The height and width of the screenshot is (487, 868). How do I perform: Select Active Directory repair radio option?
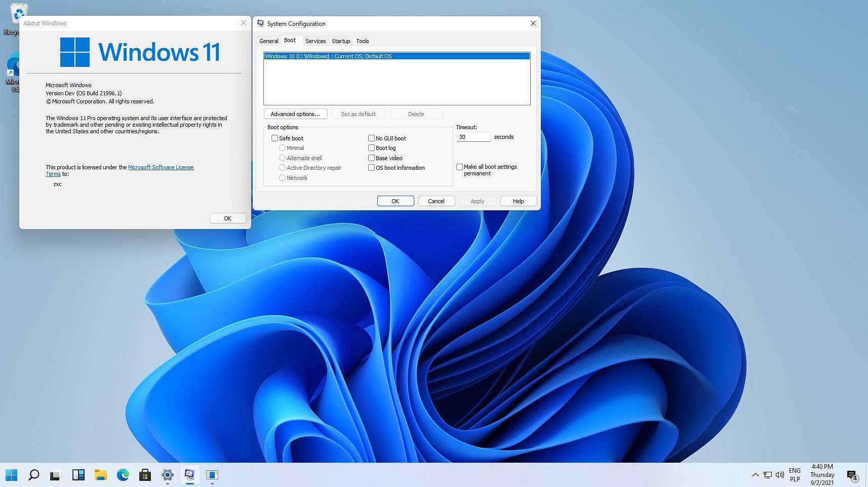point(282,168)
